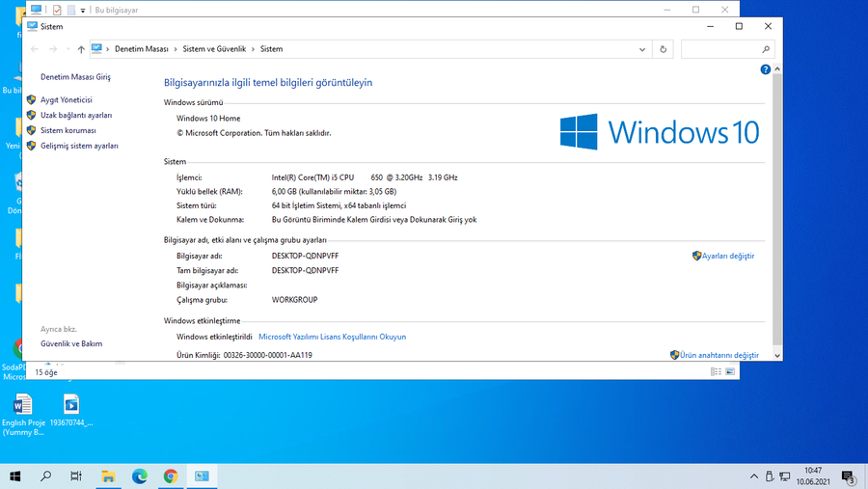Open quick access toolbar dropdown in Bu bilgisayar
This screenshot has width=868, height=489.
tap(83, 10)
